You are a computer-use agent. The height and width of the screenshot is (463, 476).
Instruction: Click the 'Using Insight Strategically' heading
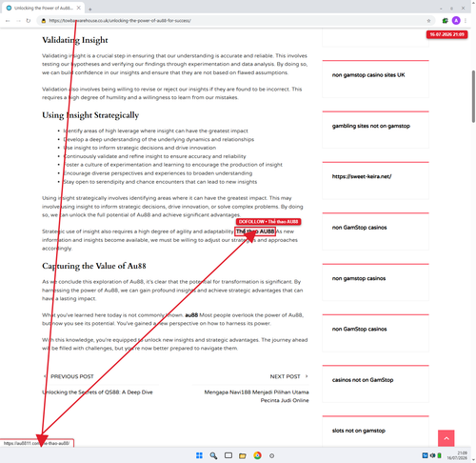[90, 115]
